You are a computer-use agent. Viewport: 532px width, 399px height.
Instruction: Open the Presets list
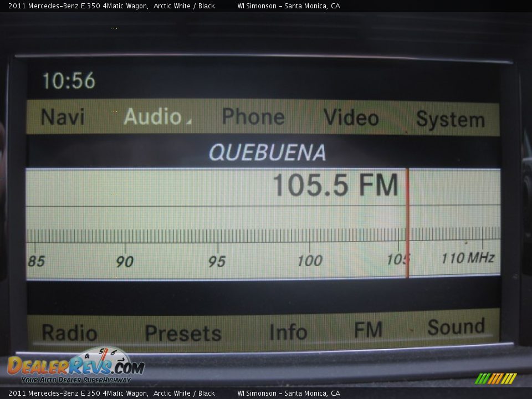point(183,332)
